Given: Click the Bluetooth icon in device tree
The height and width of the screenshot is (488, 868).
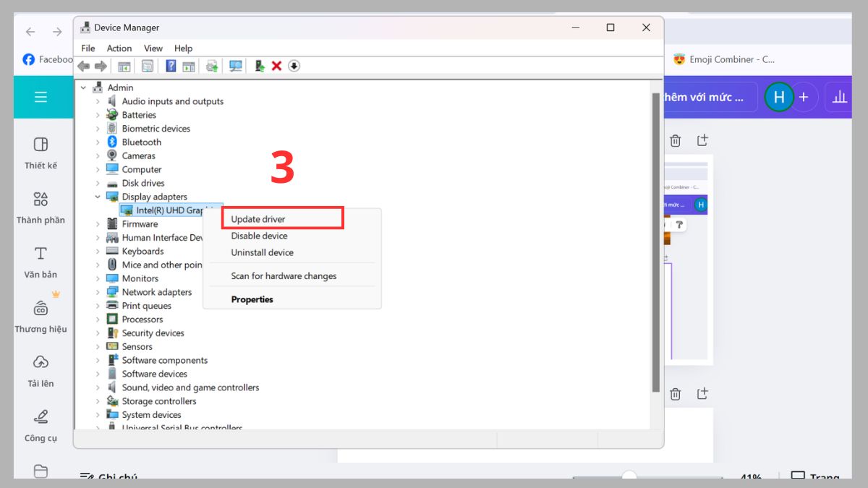Looking at the screenshot, I should [112, 142].
